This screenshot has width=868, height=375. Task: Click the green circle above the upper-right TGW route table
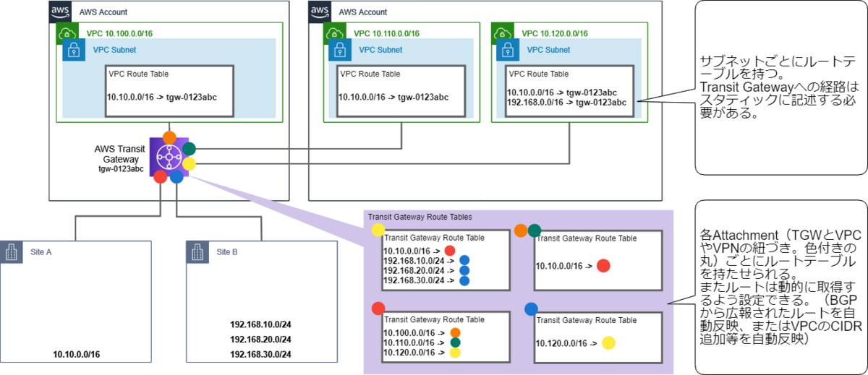tap(534, 230)
